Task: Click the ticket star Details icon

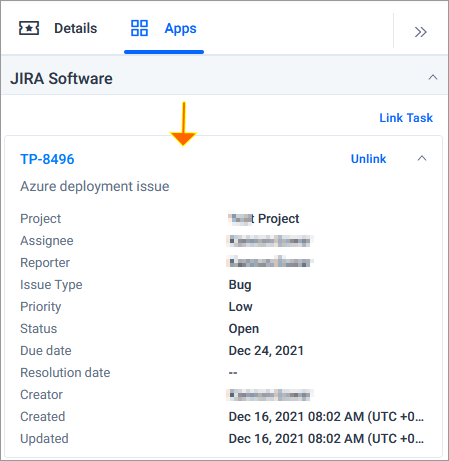Action: [x=29, y=28]
